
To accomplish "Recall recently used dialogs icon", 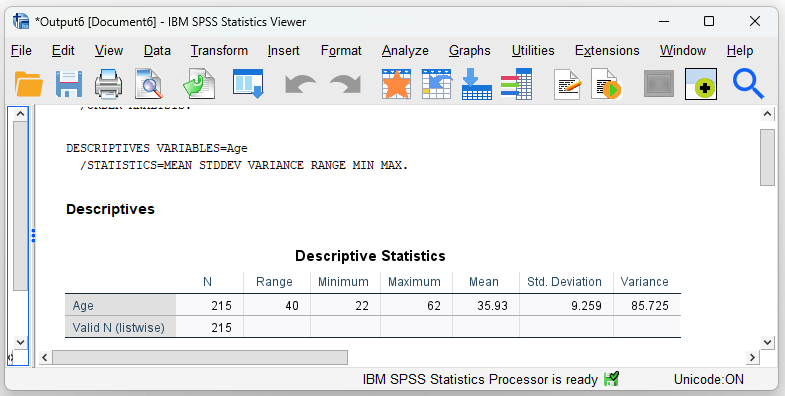I will [x=248, y=84].
